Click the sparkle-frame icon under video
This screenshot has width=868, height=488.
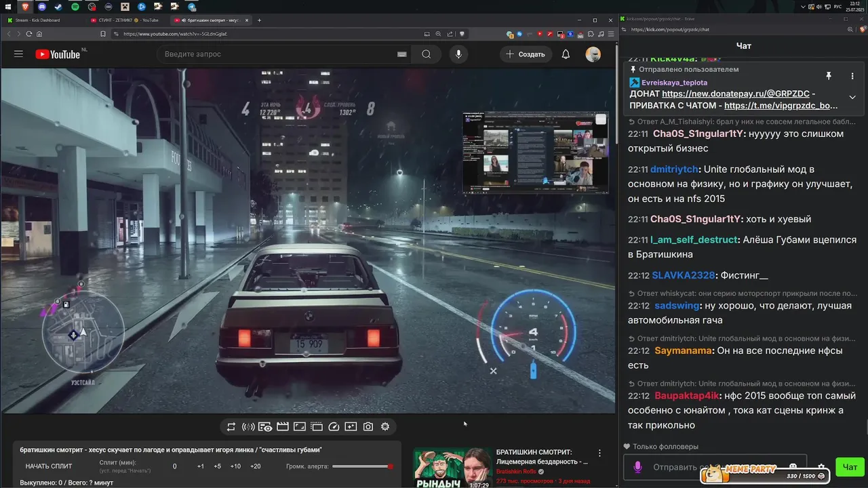[x=351, y=427]
